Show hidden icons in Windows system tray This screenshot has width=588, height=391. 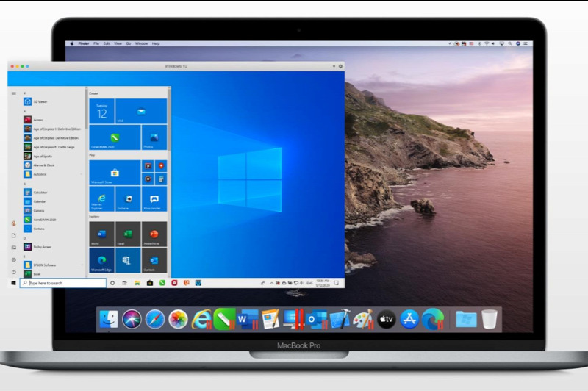click(x=271, y=283)
